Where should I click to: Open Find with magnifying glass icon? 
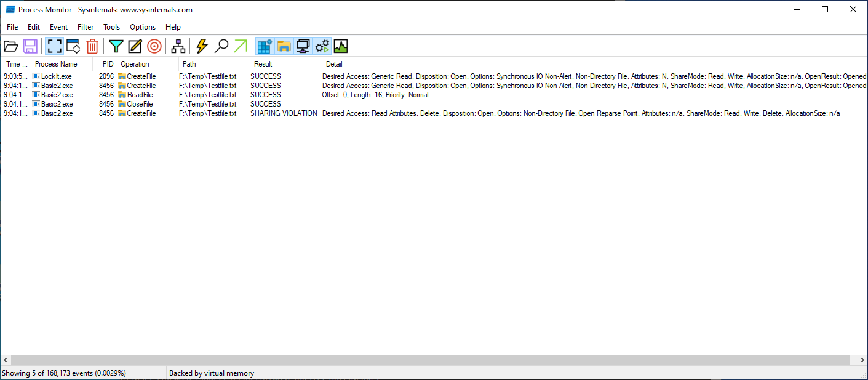pos(221,46)
